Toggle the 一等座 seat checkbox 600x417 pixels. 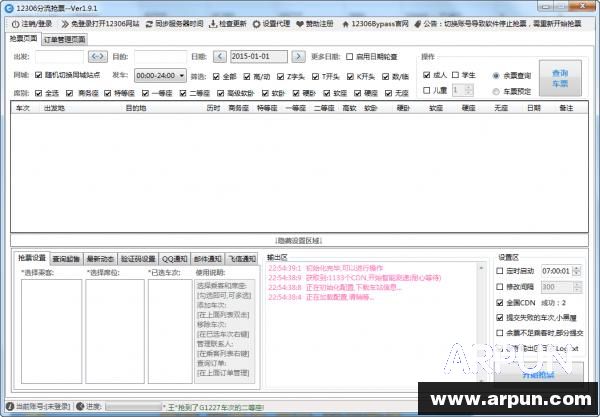coord(145,93)
